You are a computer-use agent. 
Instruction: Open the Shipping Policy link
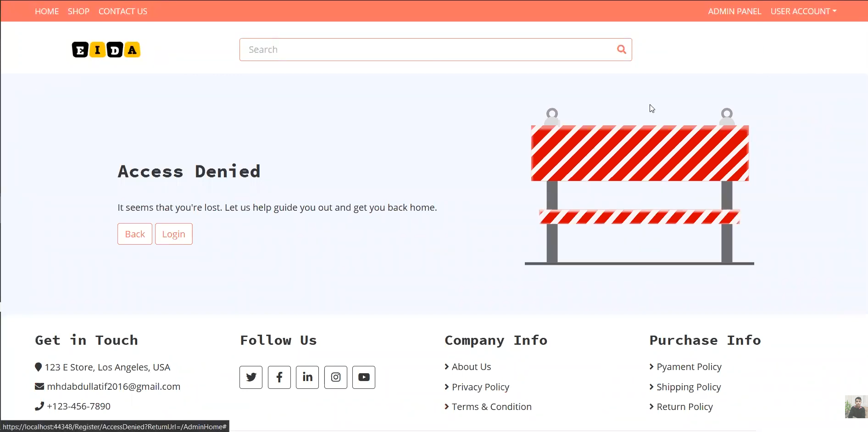pyautogui.click(x=689, y=387)
